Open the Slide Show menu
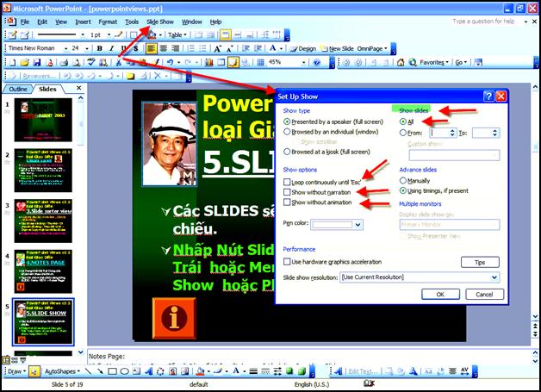The width and height of the screenshot is (541, 392). pyautogui.click(x=160, y=22)
